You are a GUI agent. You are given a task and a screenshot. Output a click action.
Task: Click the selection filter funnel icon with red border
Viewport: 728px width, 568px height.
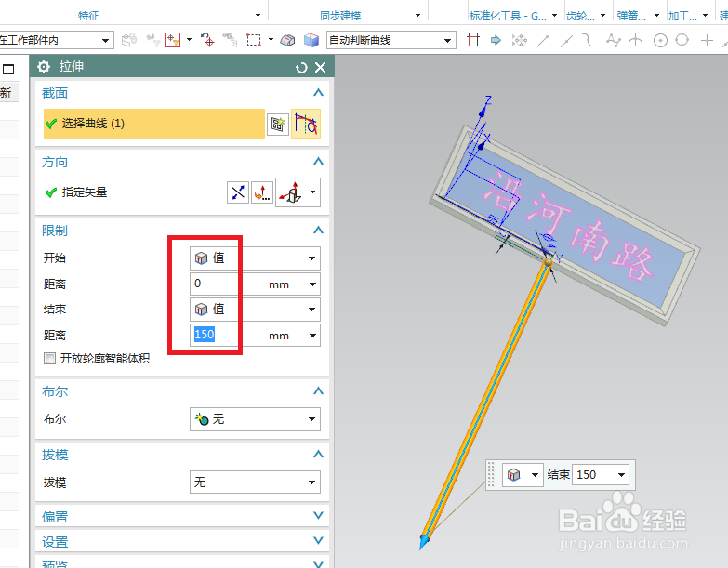(x=173, y=40)
